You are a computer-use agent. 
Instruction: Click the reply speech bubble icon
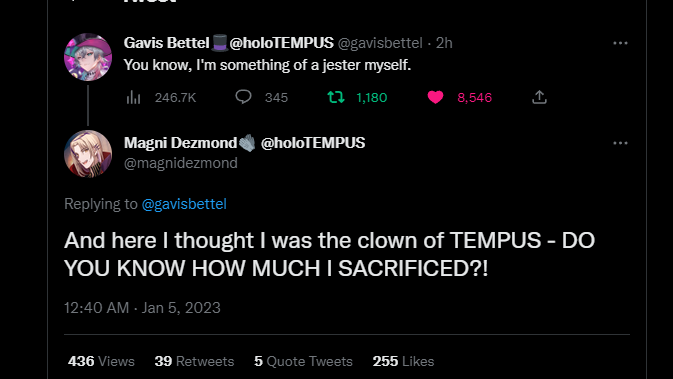pos(243,97)
